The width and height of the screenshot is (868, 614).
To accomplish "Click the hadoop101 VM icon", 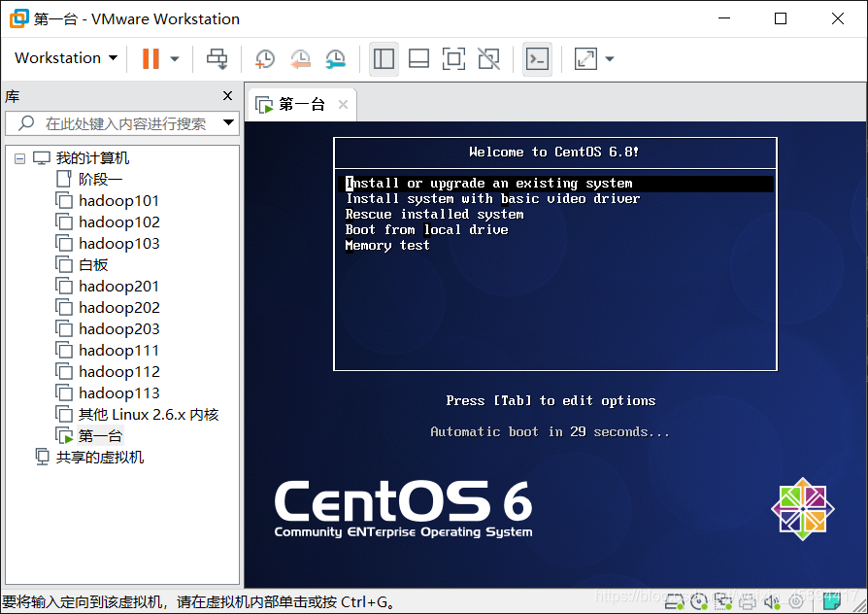I will 64,200.
